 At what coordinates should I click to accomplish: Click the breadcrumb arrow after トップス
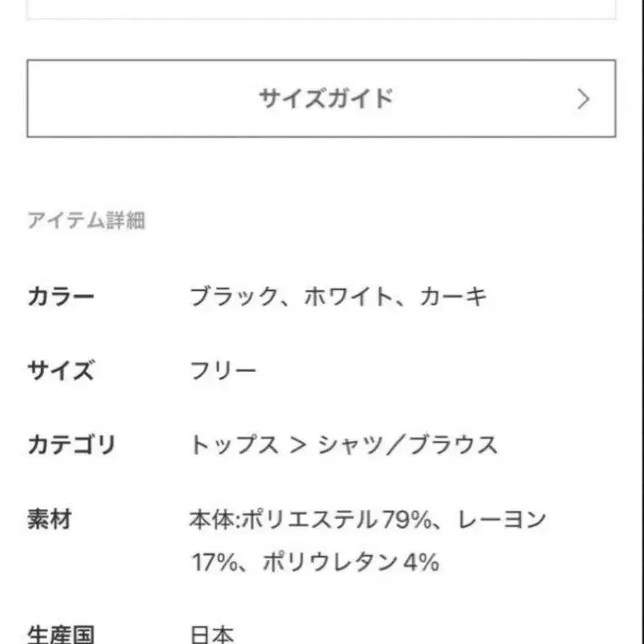[297, 446]
